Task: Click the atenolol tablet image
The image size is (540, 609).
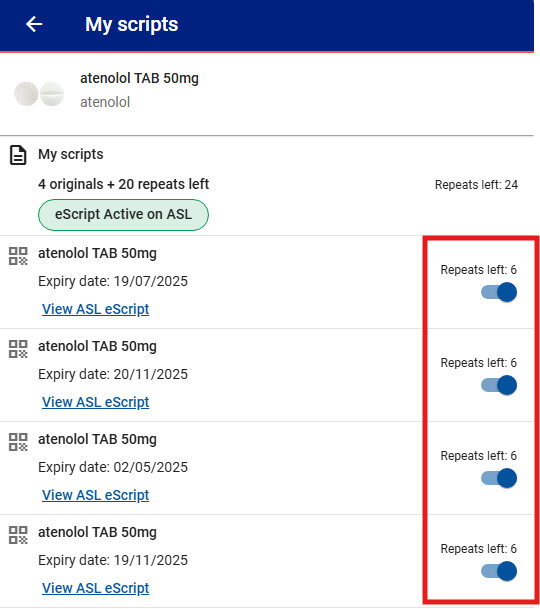Action: 39,94
